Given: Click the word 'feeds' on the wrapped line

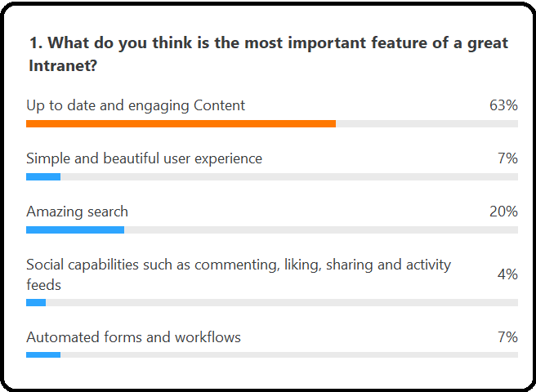Looking at the screenshot, I should click(x=44, y=285).
